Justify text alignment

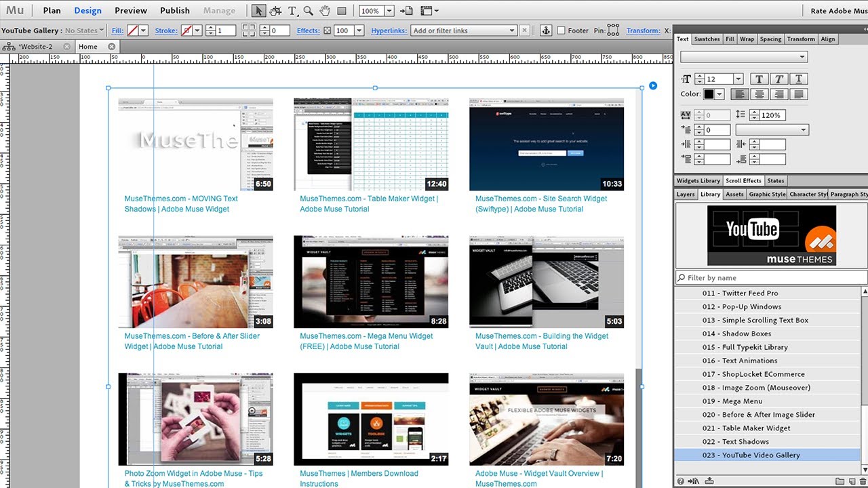pos(800,94)
